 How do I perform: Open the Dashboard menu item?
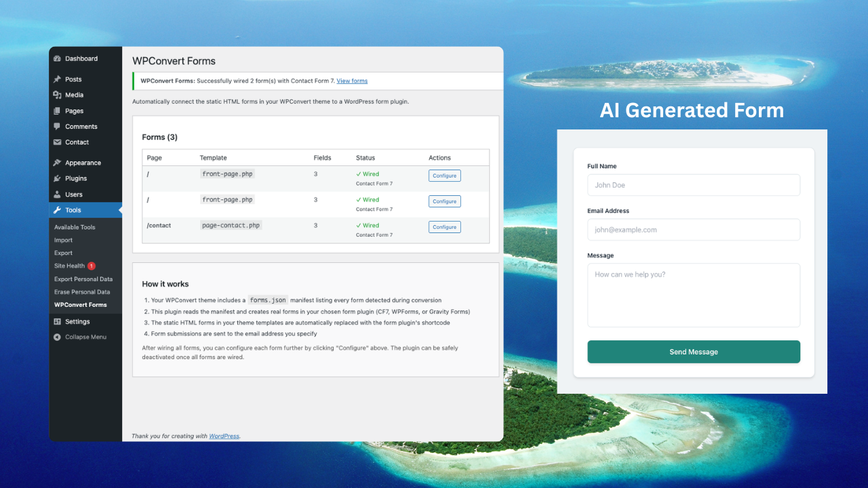coord(85,59)
